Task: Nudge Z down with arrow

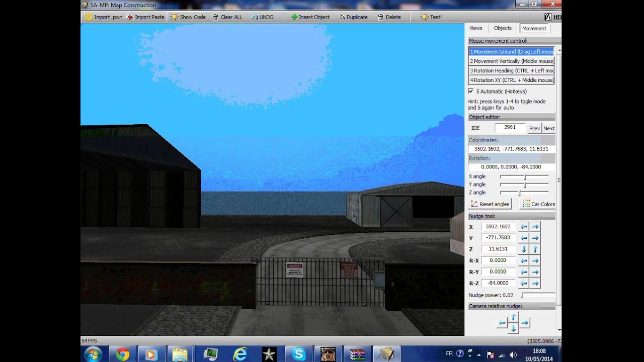Action: coord(524,249)
